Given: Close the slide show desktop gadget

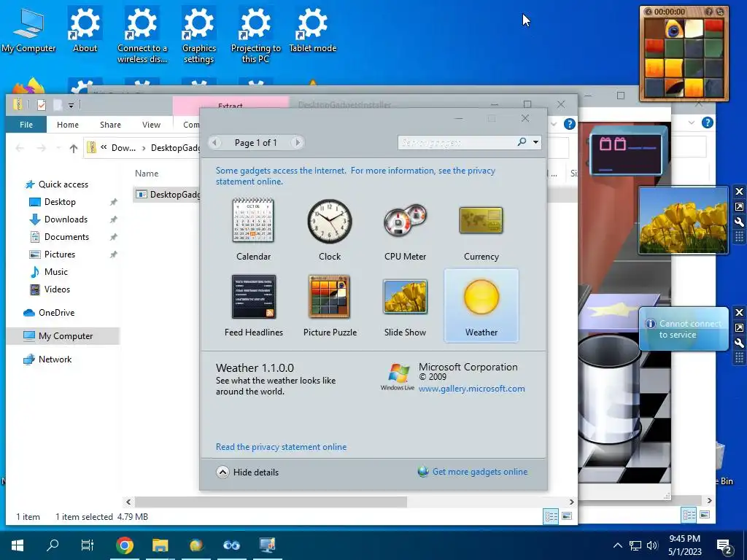Looking at the screenshot, I should pyautogui.click(x=739, y=192).
